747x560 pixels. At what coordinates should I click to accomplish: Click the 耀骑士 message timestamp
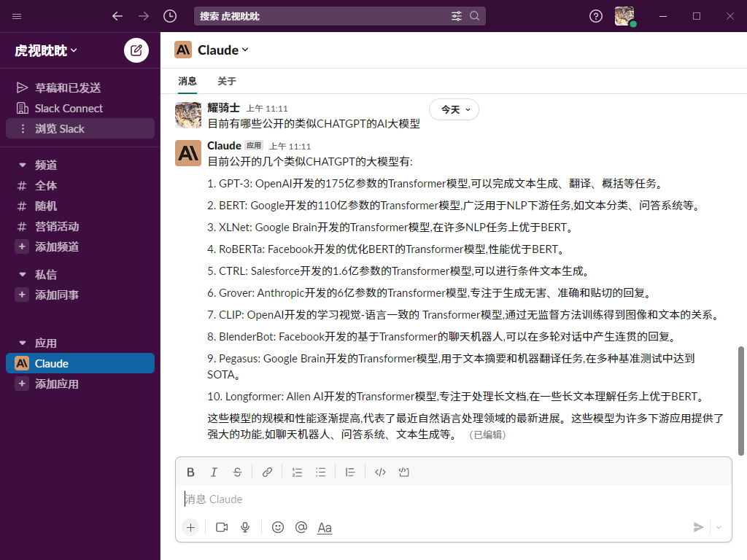(x=267, y=109)
